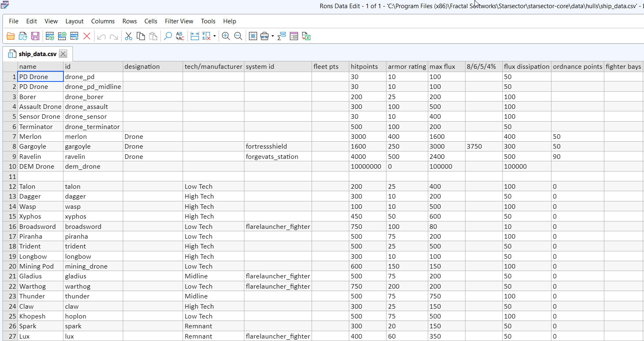Select the 'Mining Pod' name cell

[41, 266]
